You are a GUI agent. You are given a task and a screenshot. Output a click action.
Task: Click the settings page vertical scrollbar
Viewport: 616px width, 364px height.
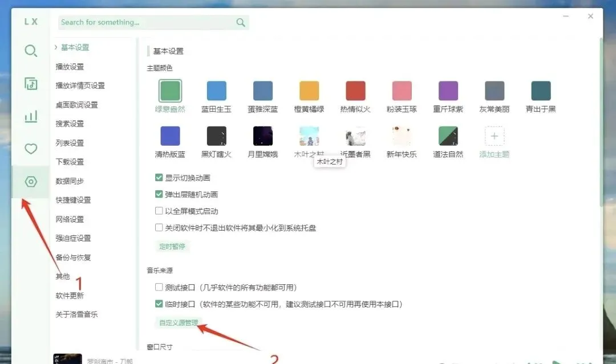601,121
